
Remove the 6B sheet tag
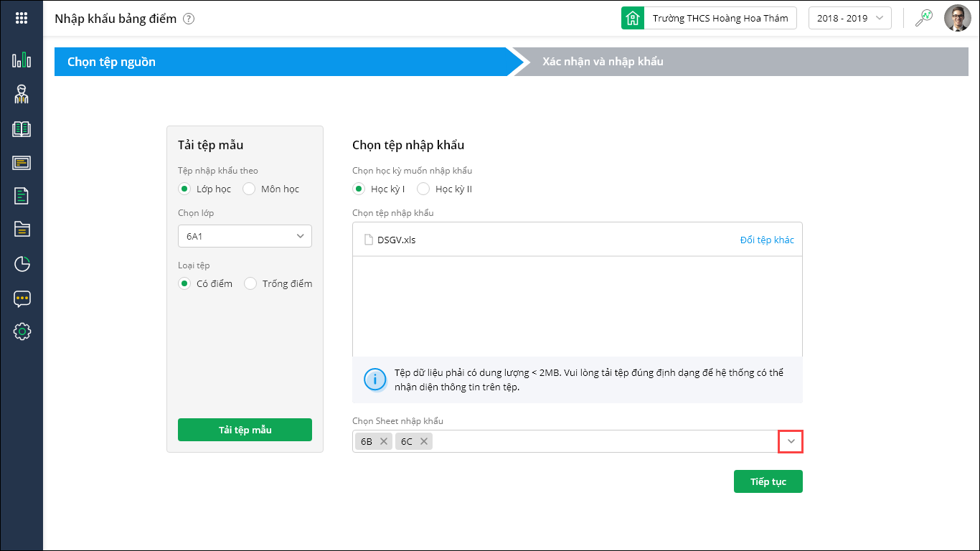point(384,441)
